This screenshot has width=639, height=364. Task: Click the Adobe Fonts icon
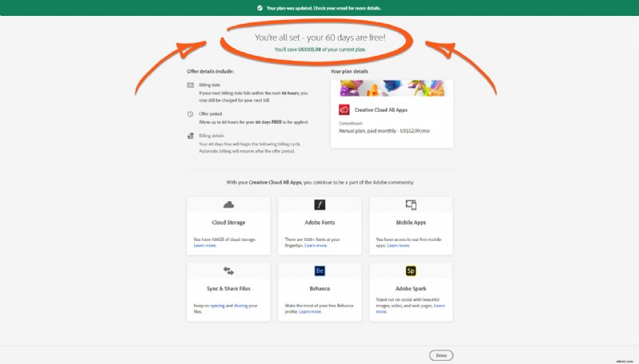coord(319,205)
